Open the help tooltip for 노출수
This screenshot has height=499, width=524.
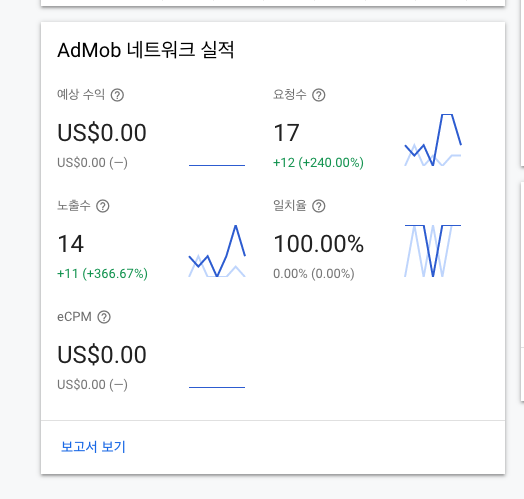point(103,206)
